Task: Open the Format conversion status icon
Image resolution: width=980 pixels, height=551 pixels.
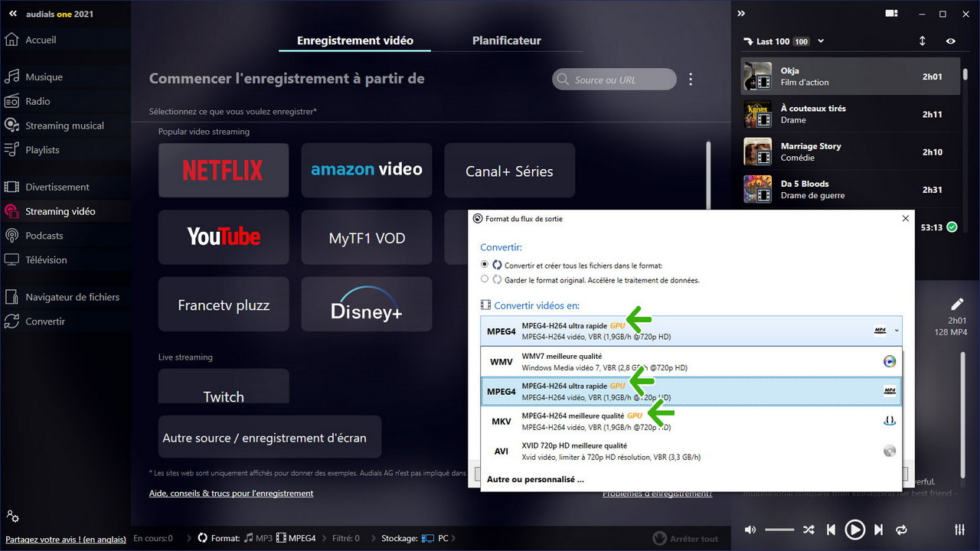Action: click(202, 538)
